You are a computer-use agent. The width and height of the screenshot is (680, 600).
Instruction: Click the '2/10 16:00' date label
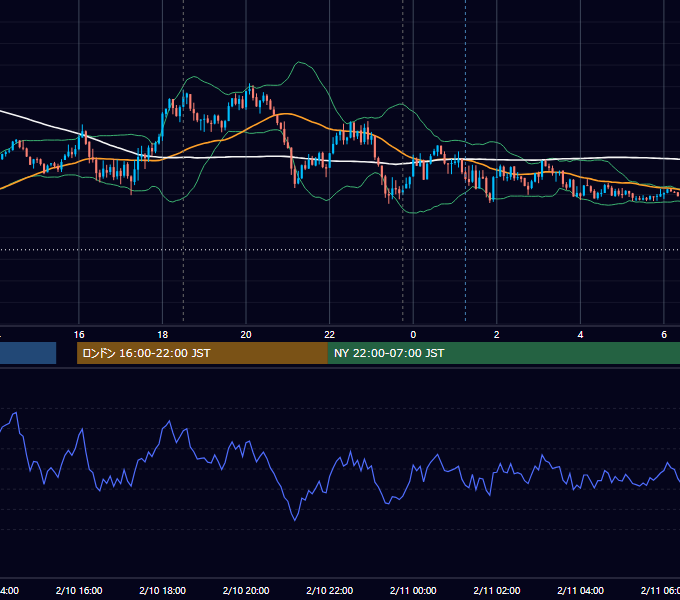tap(79, 590)
